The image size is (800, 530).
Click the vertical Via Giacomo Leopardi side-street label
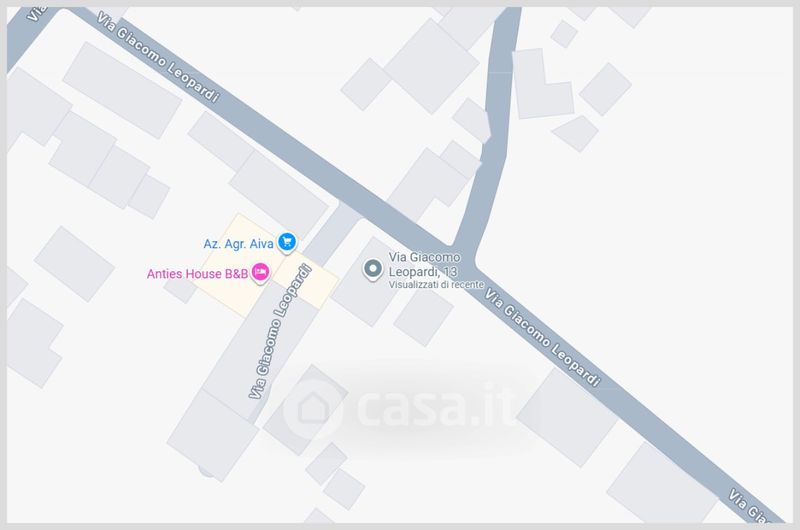coord(280,332)
